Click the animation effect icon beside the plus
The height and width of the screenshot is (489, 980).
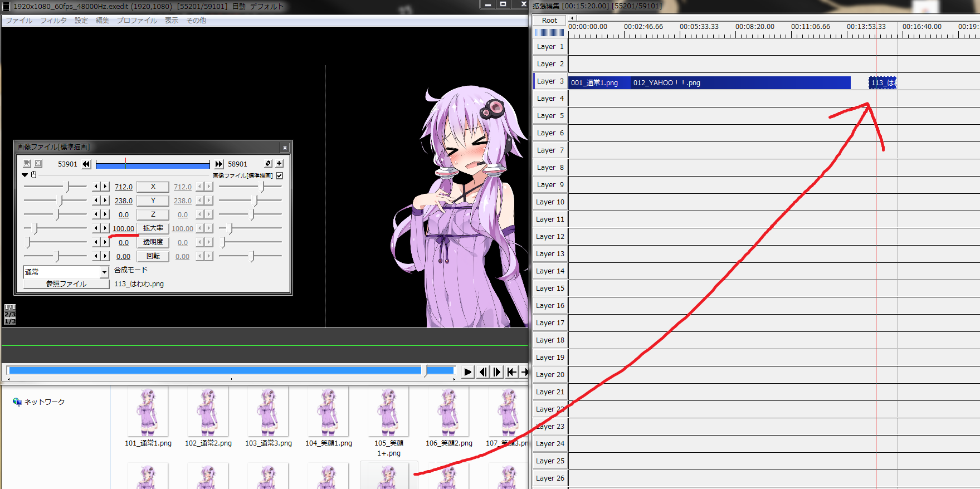268,163
